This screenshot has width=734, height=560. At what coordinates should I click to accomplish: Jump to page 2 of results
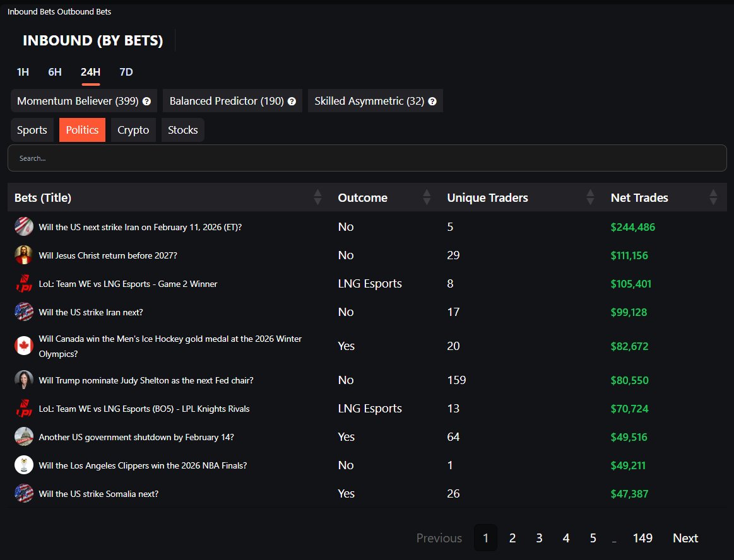point(512,538)
